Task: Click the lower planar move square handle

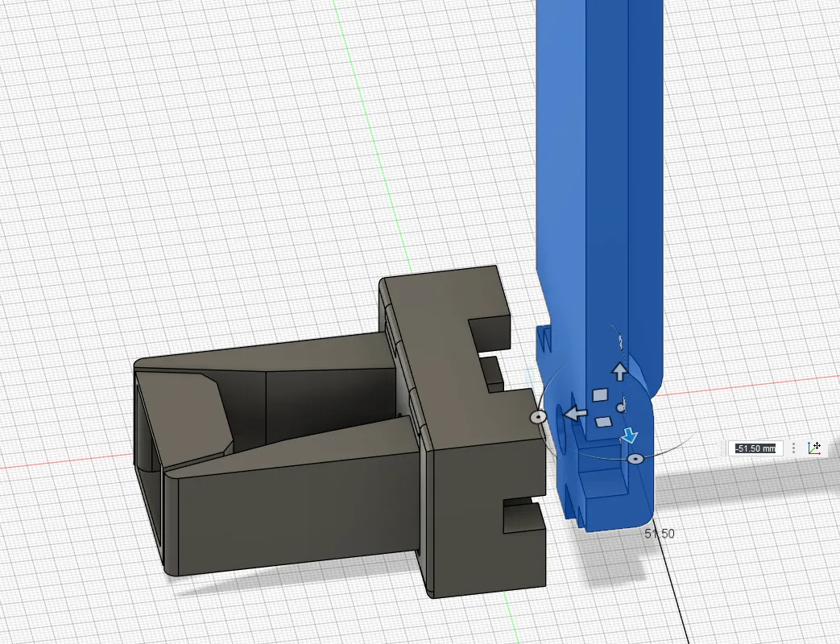Action: point(603,423)
